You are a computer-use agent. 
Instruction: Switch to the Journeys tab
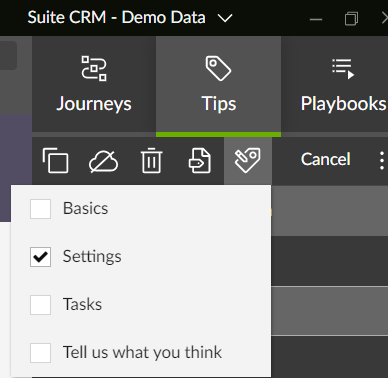coord(94,84)
